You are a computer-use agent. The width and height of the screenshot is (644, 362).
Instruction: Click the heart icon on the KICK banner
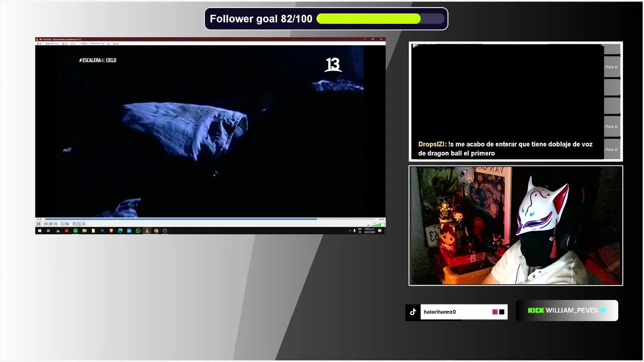click(x=603, y=311)
